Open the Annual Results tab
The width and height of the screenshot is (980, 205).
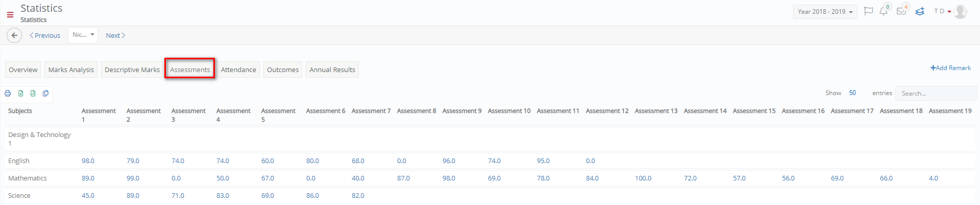click(x=332, y=70)
